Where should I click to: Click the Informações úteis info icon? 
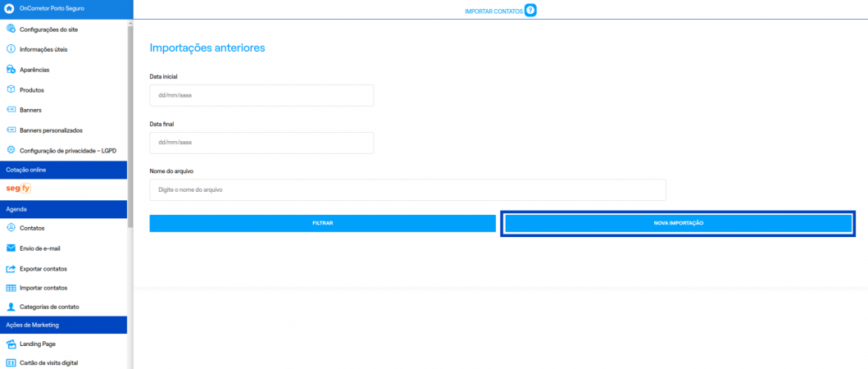(x=11, y=49)
